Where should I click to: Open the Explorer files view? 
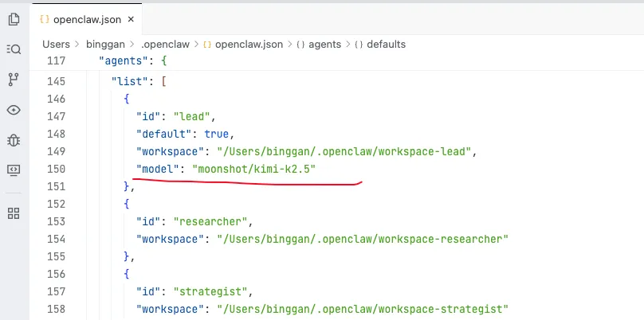pos(14,18)
